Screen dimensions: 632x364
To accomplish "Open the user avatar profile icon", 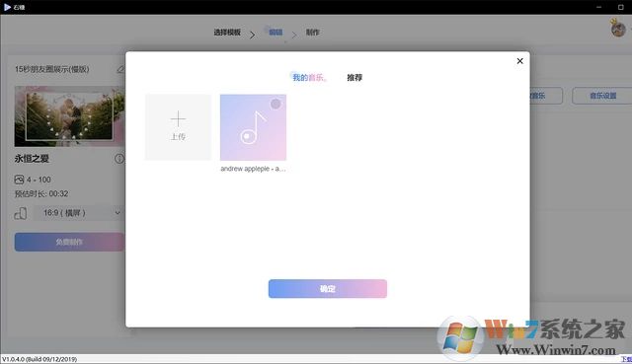I will pos(618,29).
